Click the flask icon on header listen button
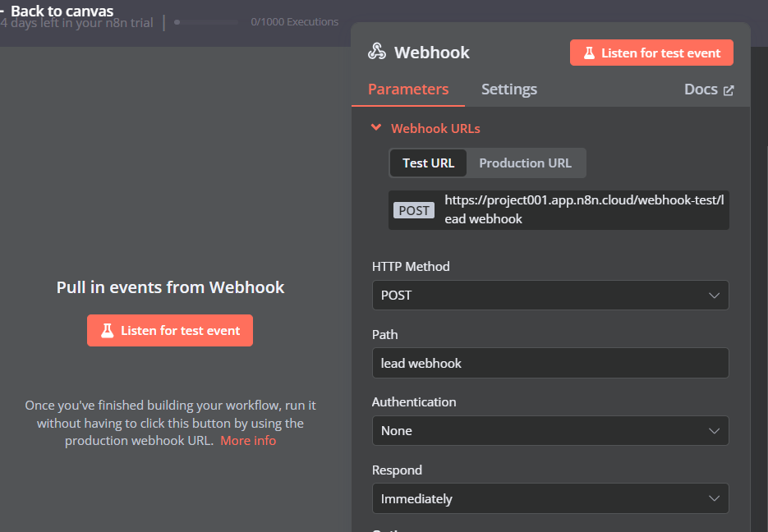The height and width of the screenshot is (532, 768). click(589, 53)
